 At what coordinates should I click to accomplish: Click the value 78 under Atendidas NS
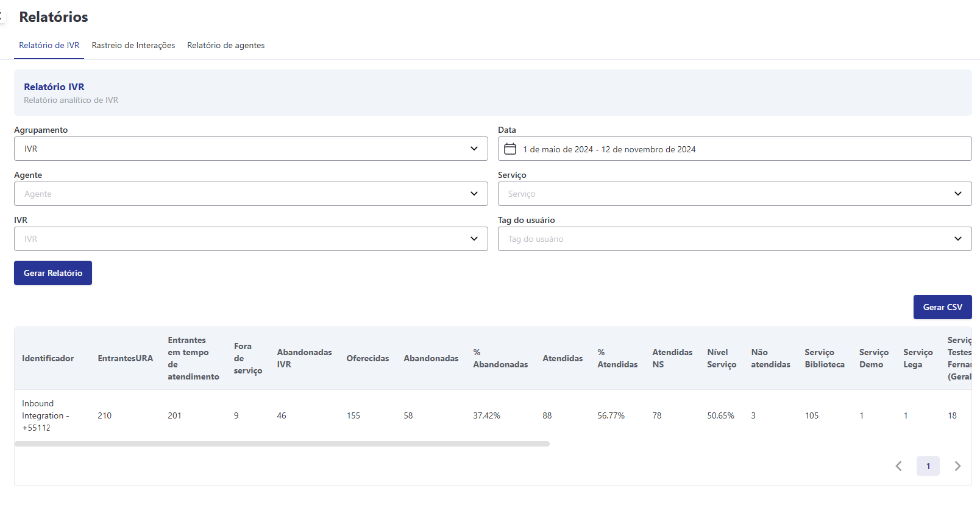657,415
